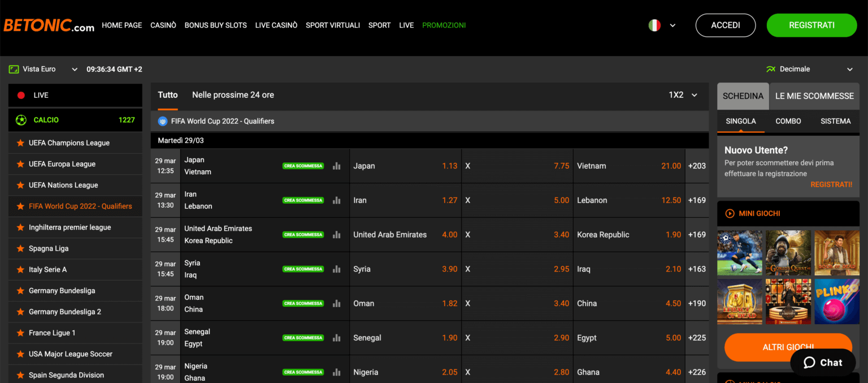Open the 1X2 market type dropdown
This screenshot has height=383, width=868.
(683, 95)
